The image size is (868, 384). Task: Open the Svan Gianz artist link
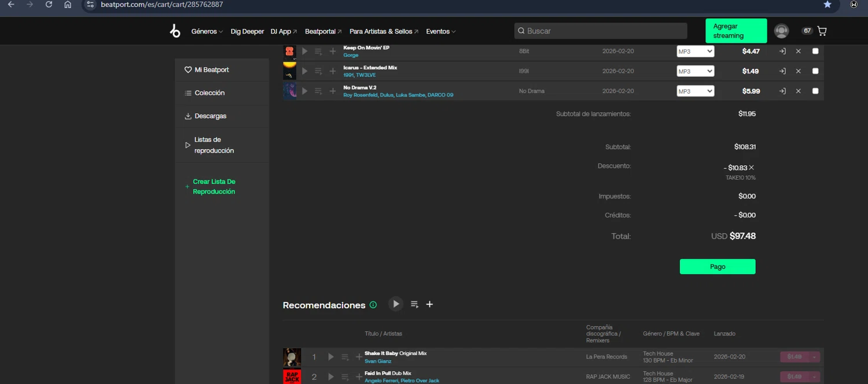point(378,361)
